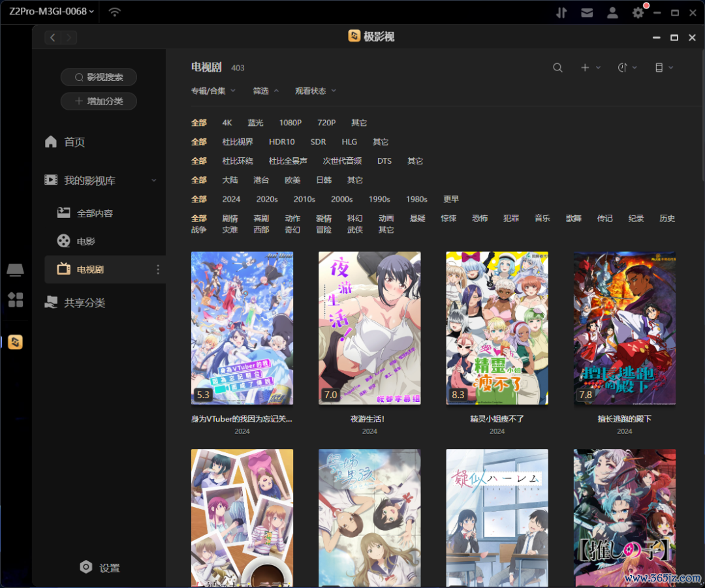Filter genre by 悬疑

(x=417, y=219)
